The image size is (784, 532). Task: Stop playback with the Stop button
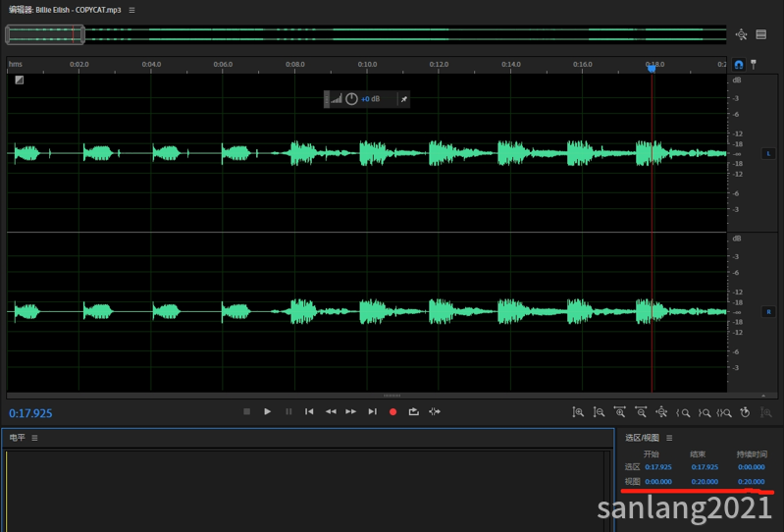click(246, 411)
